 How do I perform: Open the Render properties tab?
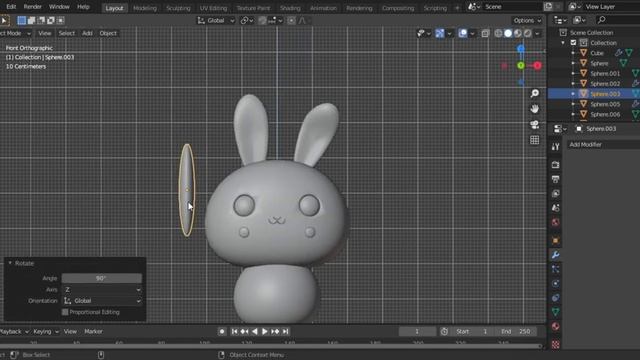pyautogui.click(x=556, y=165)
